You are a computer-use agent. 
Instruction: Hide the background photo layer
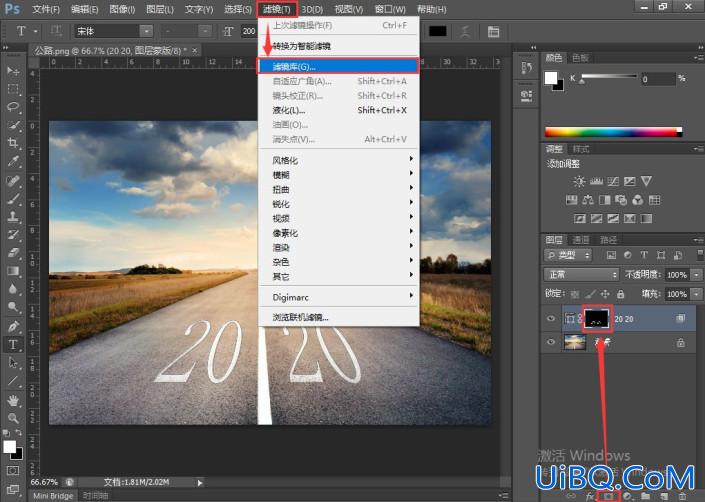[x=551, y=342]
